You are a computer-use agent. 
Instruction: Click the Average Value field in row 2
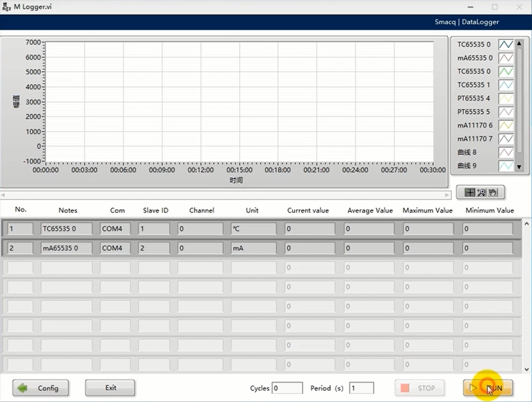pyautogui.click(x=369, y=248)
